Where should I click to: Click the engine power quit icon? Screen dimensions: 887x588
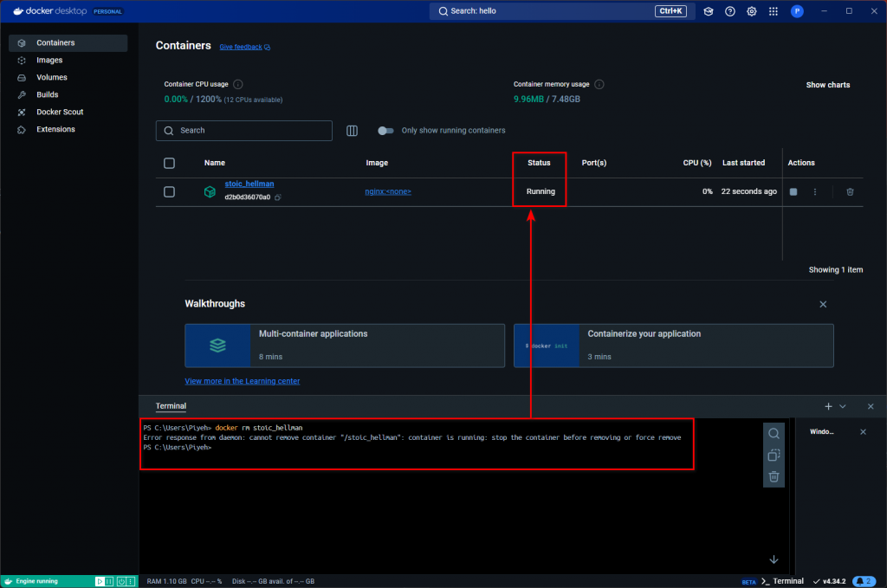[121, 581]
